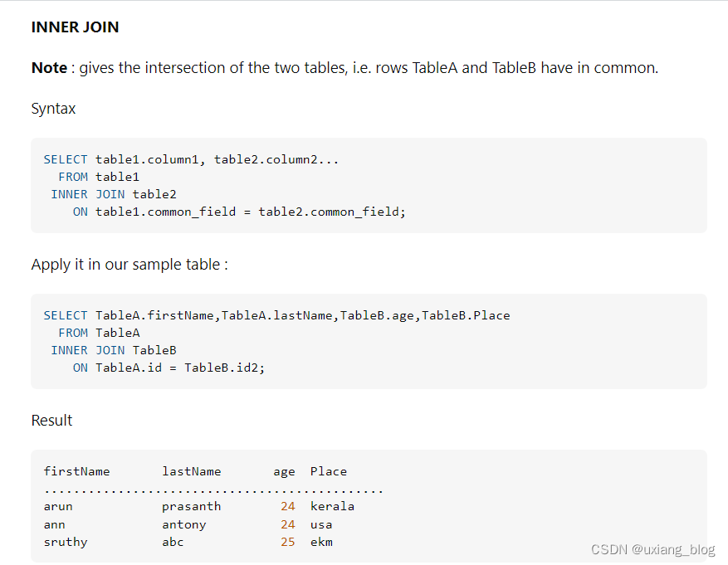The image size is (728, 565).
Task: Click the kerala value in arun's row
Action: pos(332,506)
